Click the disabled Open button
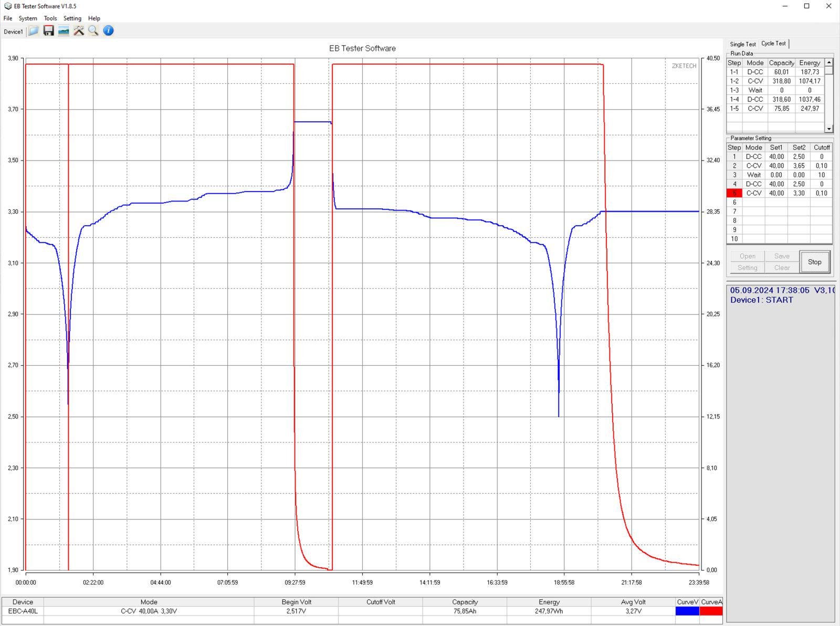Screen dimensions: 840x626 tap(748, 256)
